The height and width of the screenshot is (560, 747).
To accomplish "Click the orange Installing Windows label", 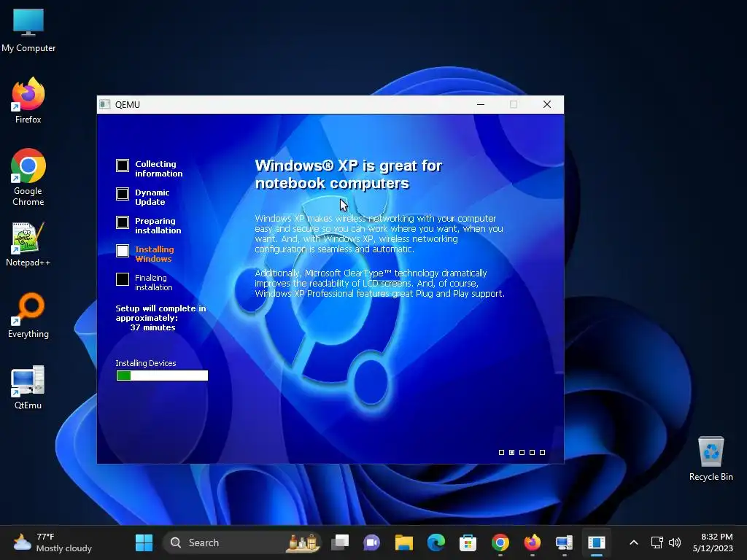I will 155,254.
